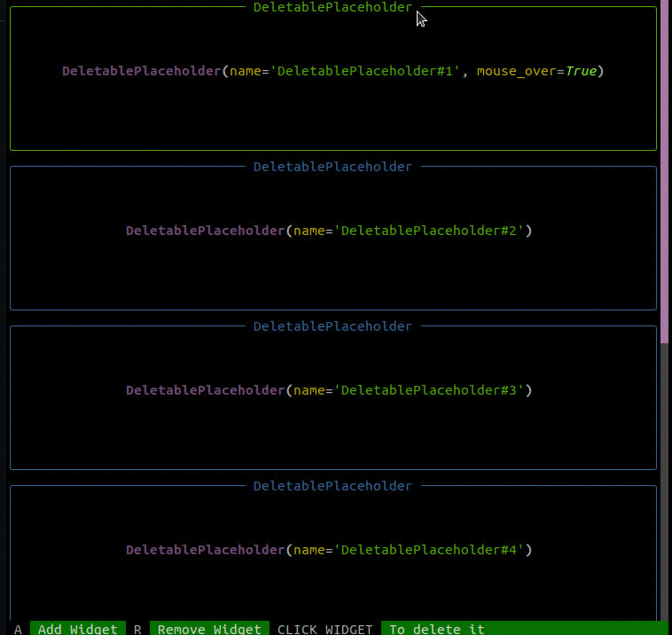Viewport: 672px width, 635px height.
Task: Click the border title above DeletablePlaceholder#3
Action: click(332, 326)
